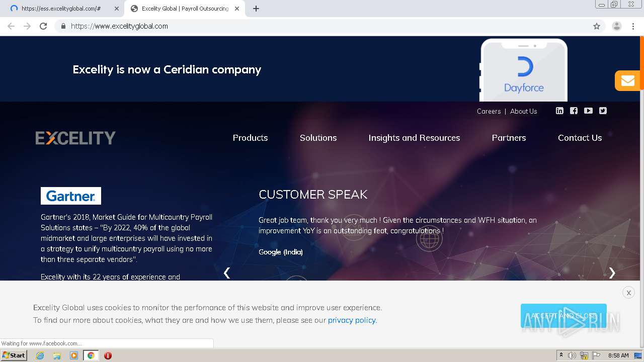The image size is (644, 362).
Task: View site security lock info
Action: coord(63,26)
